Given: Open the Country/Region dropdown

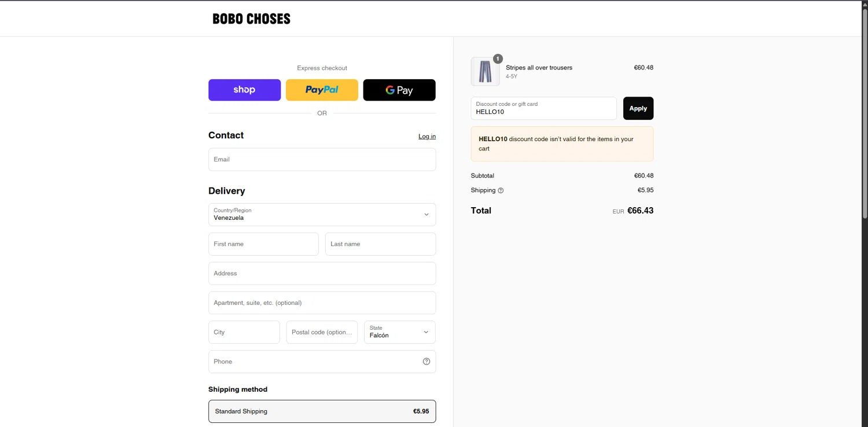Looking at the screenshot, I should [322, 215].
